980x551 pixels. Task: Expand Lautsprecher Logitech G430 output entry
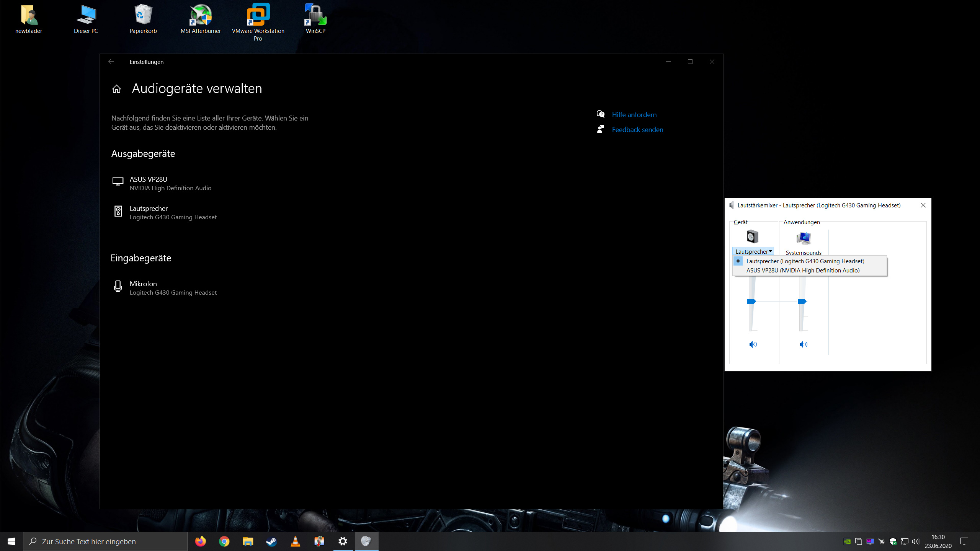tap(173, 212)
